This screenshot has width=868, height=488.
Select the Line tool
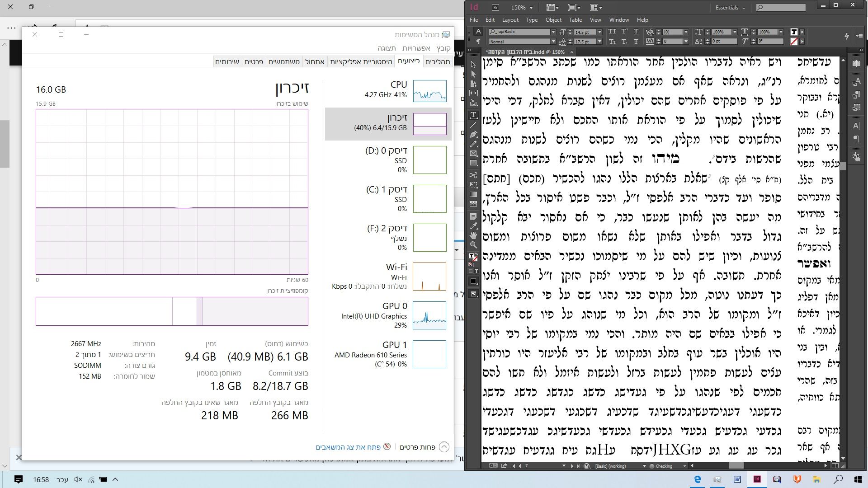pyautogui.click(x=473, y=125)
